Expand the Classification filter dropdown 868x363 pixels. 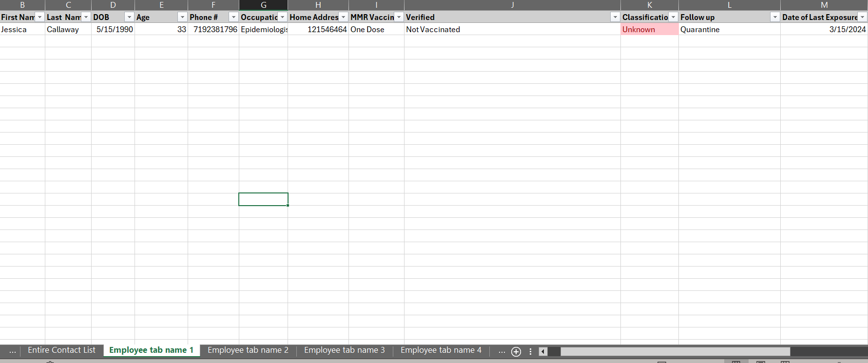(674, 17)
